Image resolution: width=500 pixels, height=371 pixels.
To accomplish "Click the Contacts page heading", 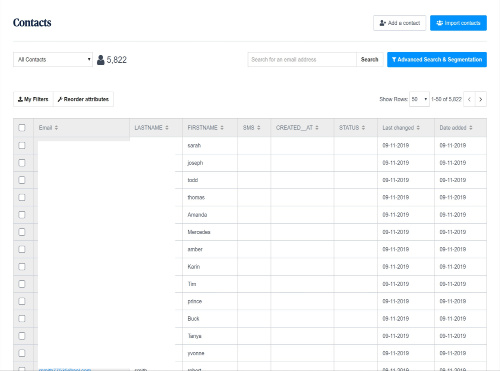I will click(32, 23).
